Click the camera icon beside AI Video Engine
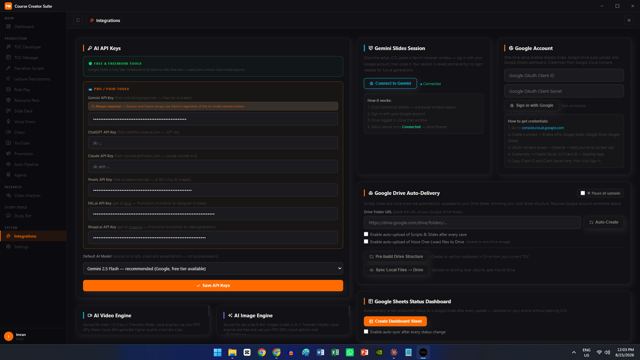The width and height of the screenshot is (640, 360). (90, 316)
